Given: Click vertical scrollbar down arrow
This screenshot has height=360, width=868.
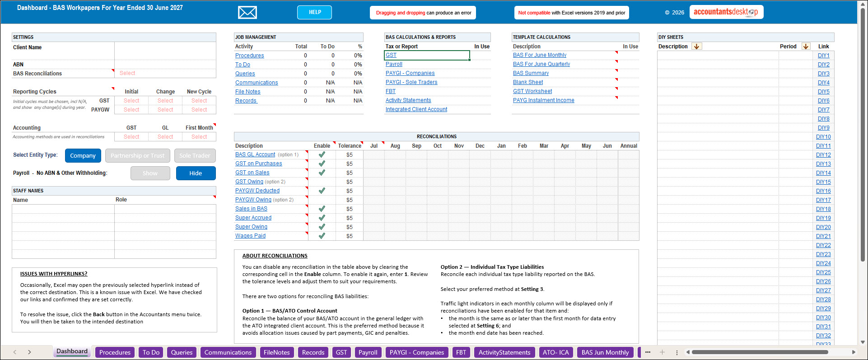Looking at the screenshot, I should 863,342.
